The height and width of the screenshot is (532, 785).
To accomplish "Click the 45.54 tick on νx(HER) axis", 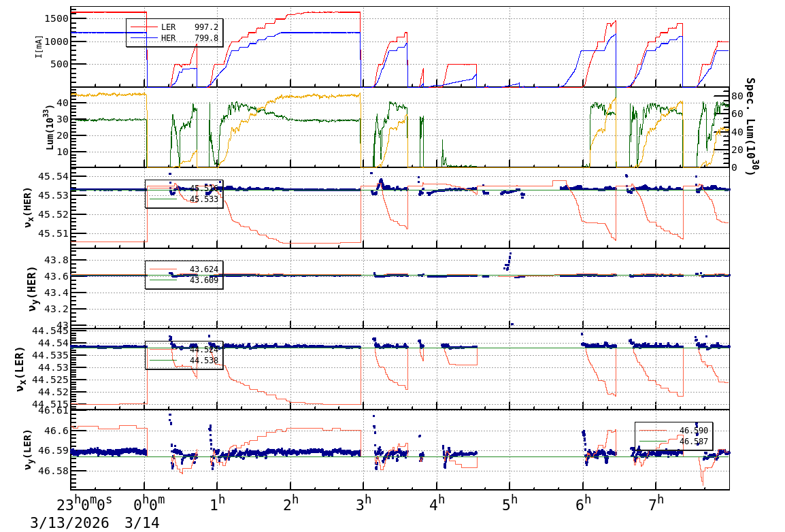I will pyautogui.click(x=54, y=177).
